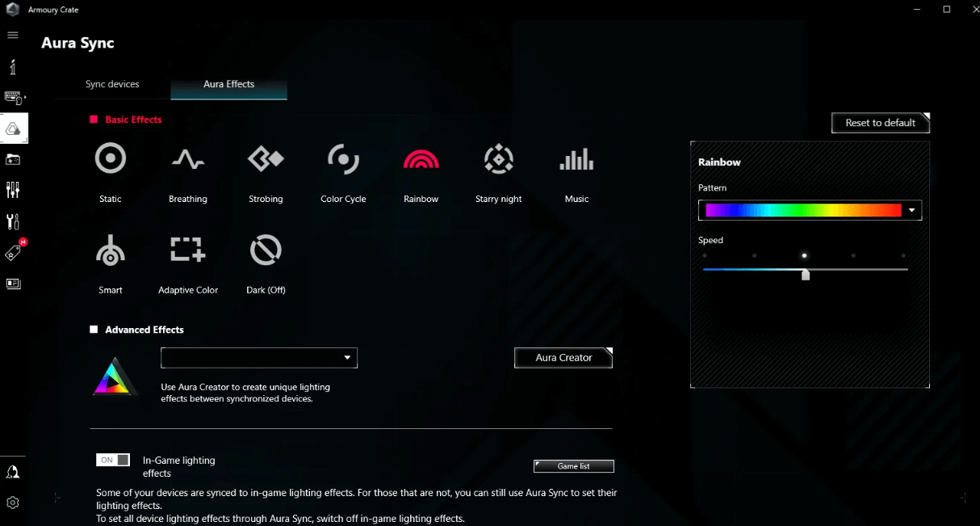The width and height of the screenshot is (980, 526).
Task: Select the Basic Effects radio box
Action: click(94, 120)
